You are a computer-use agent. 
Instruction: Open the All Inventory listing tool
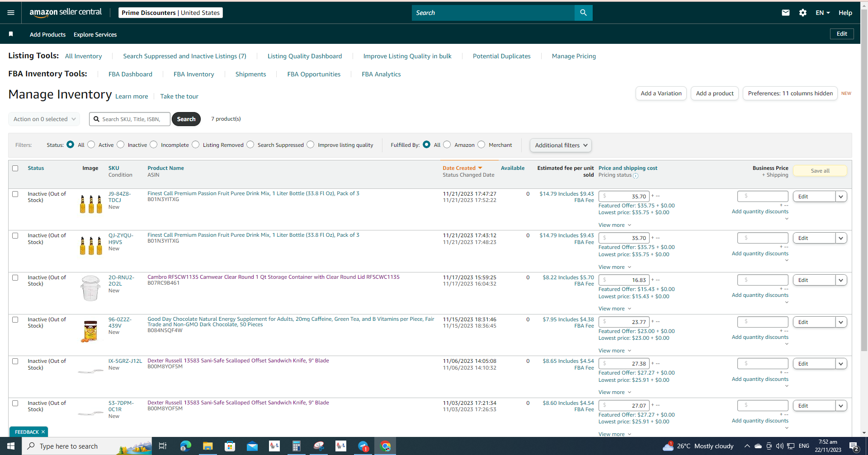(x=83, y=56)
